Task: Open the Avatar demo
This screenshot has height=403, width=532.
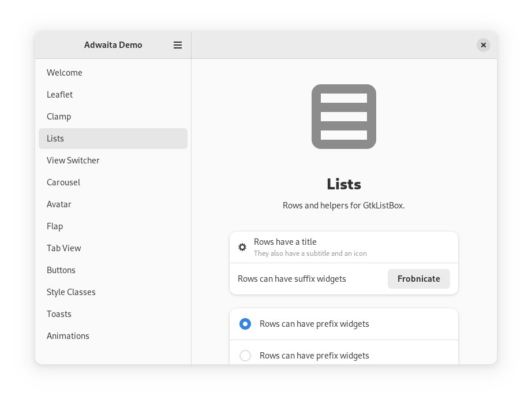Action: click(59, 204)
